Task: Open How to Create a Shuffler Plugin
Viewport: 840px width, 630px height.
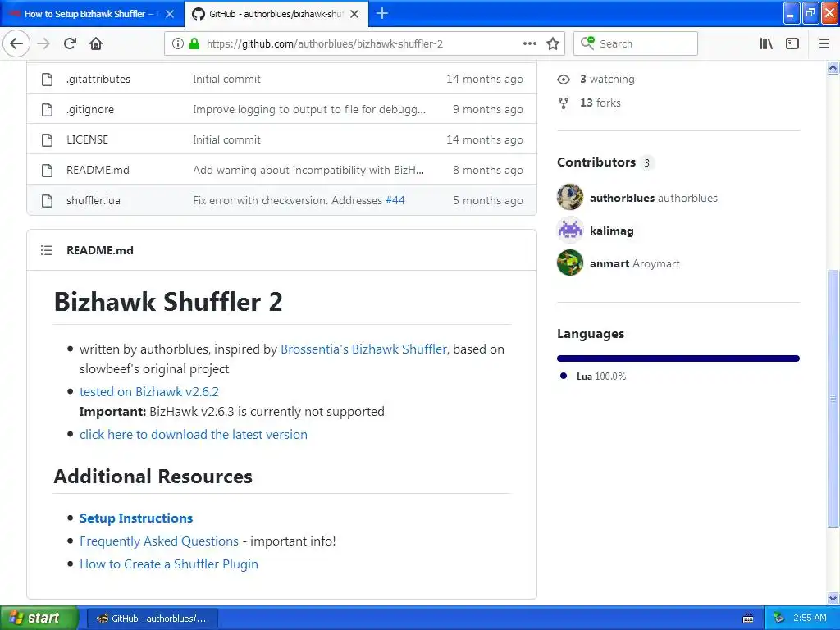Action: (x=169, y=564)
